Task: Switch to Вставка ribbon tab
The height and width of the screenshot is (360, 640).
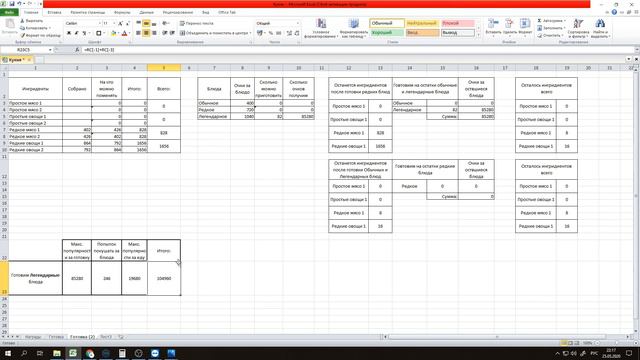Action: click(54, 13)
